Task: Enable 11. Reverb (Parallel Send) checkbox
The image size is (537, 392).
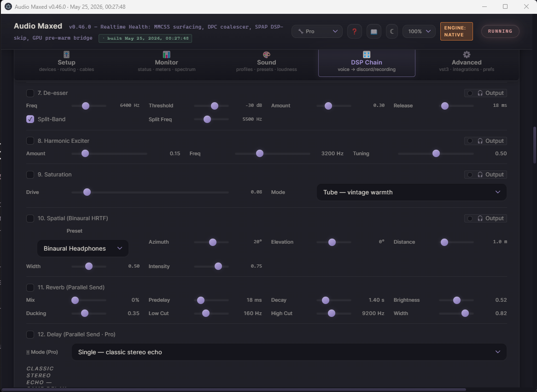Action: click(x=30, y=287)
